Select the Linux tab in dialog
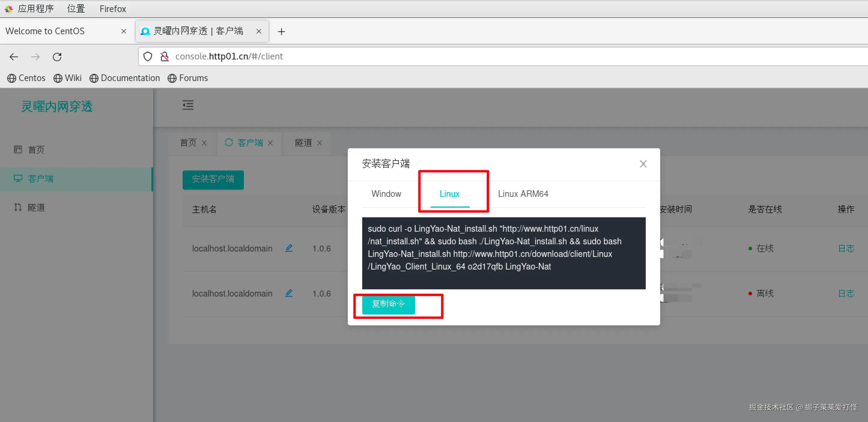The width and height of the screenshot is (868, 422). (450, 194)
